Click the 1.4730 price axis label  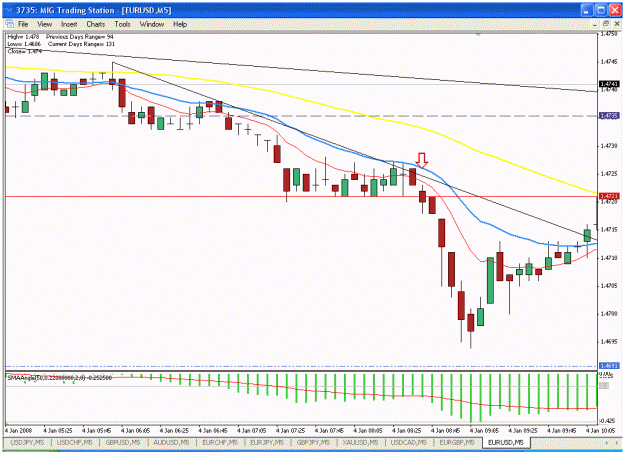609,146
